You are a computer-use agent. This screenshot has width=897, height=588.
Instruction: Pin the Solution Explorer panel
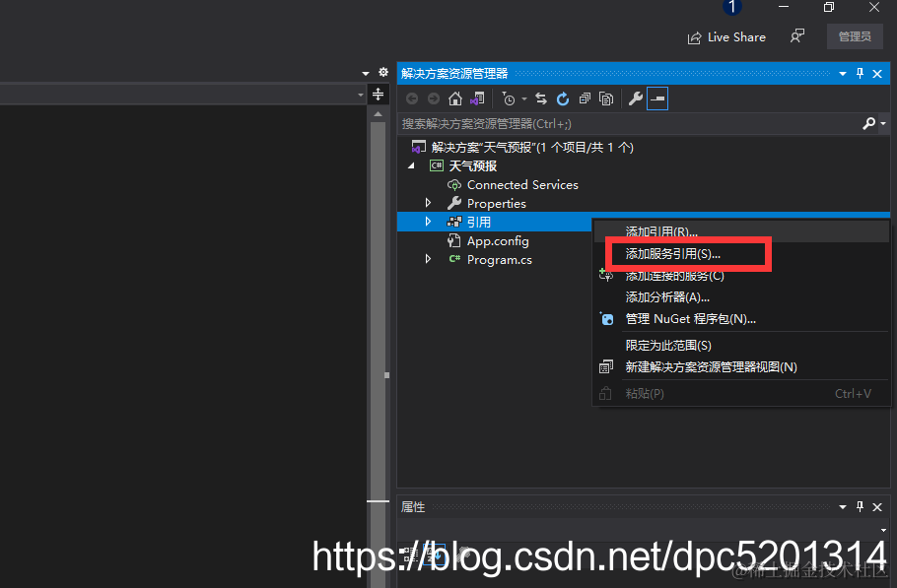point(860,73)
